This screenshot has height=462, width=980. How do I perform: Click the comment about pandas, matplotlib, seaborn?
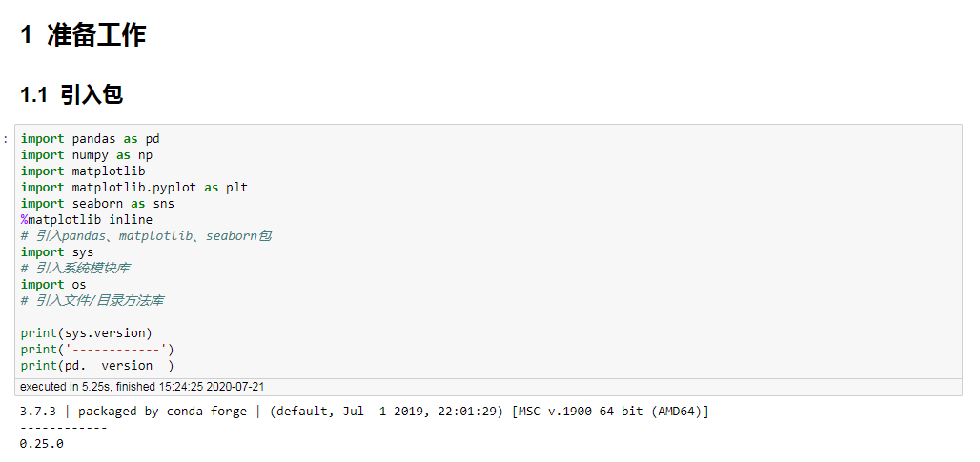(x=146, y=236)
